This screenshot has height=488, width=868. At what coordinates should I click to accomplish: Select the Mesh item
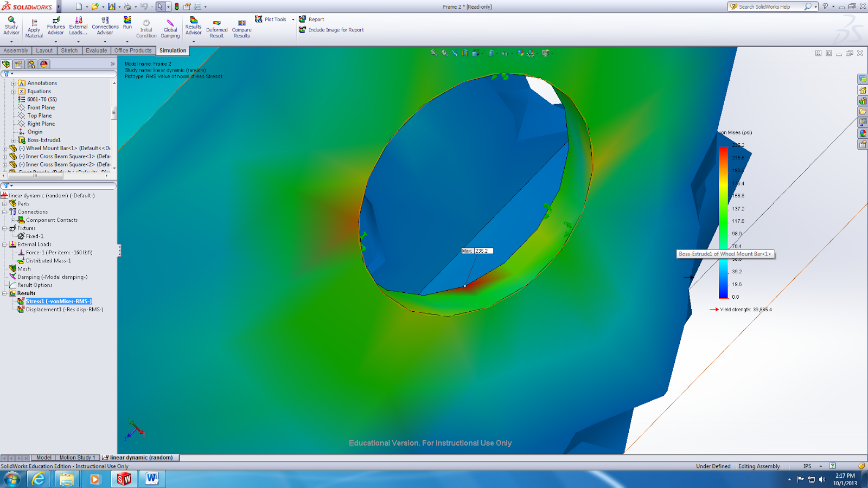(24, 269)
